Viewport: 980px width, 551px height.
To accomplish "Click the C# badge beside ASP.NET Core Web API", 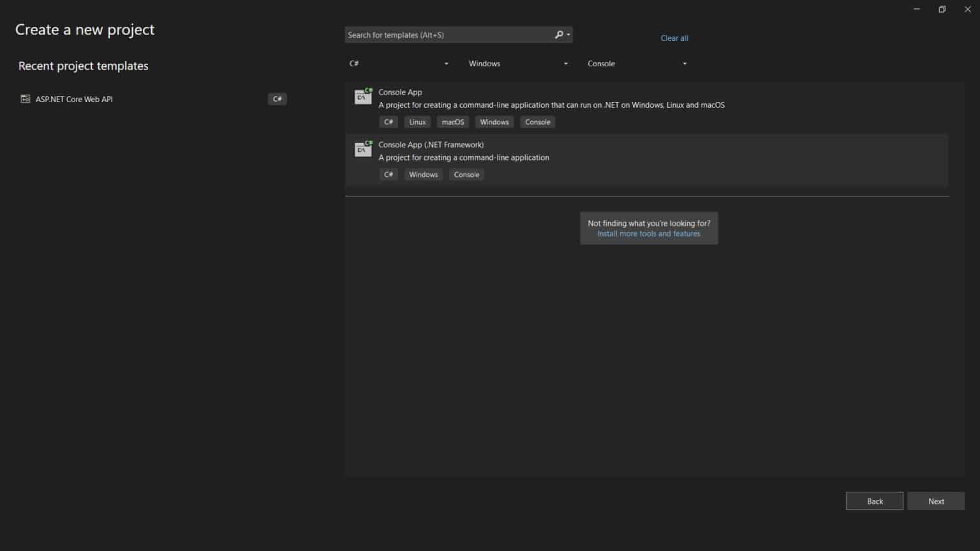I will pyautogui.click(x=277, y=99).
